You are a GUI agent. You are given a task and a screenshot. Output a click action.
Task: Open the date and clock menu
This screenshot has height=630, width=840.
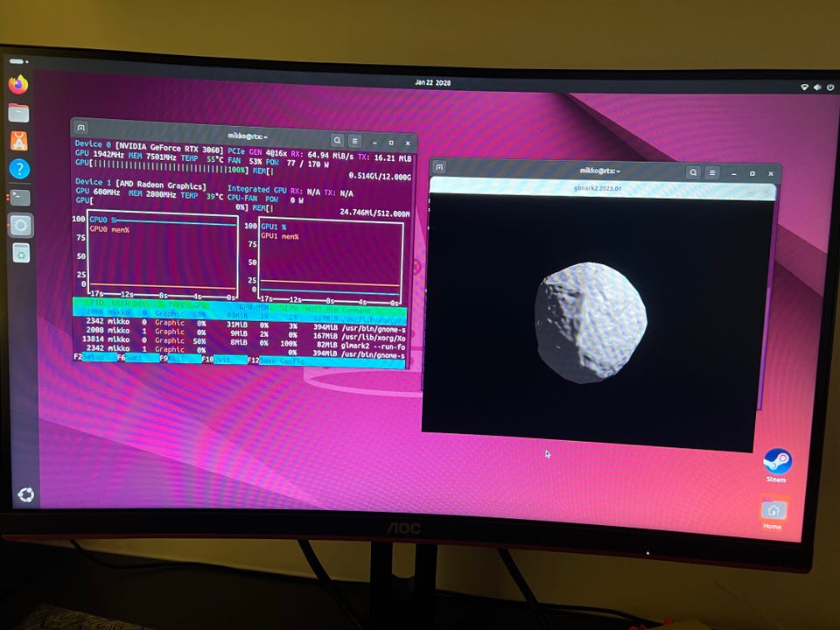pyautogui.click(x=433, y=82)
